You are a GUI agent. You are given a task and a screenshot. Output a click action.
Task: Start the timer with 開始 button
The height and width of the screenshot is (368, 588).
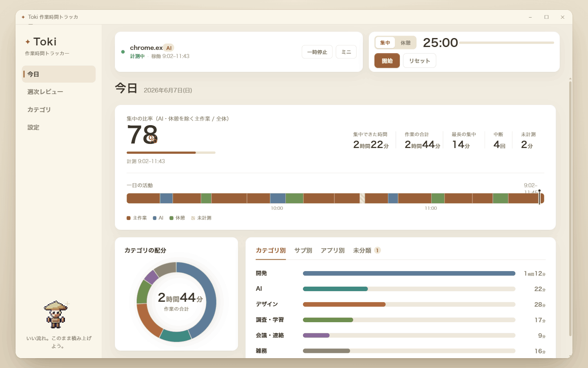387,61
